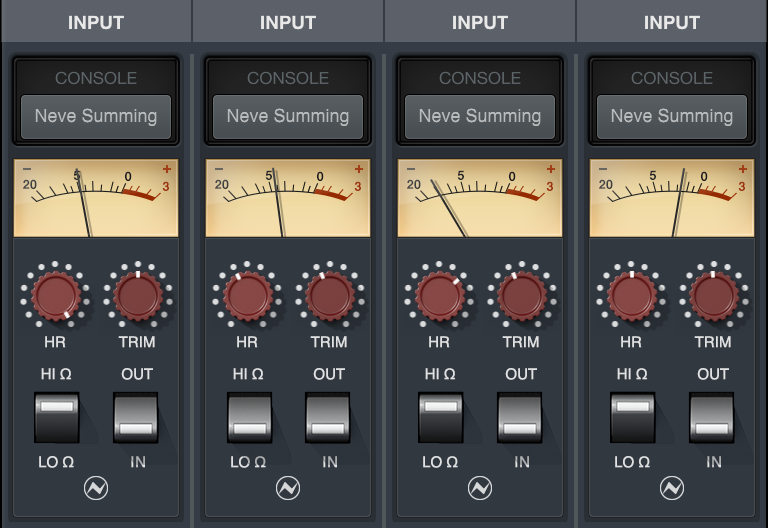The height and width of the screenshot is (528, 768).
Task: Click the waveform icon in first channel
Action: pos(96,488)
